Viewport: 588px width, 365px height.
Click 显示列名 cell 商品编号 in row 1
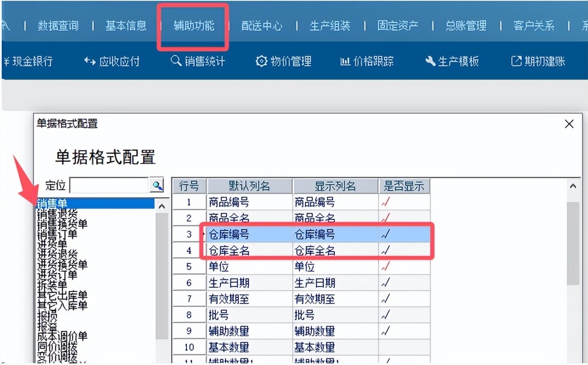(335, 202)
